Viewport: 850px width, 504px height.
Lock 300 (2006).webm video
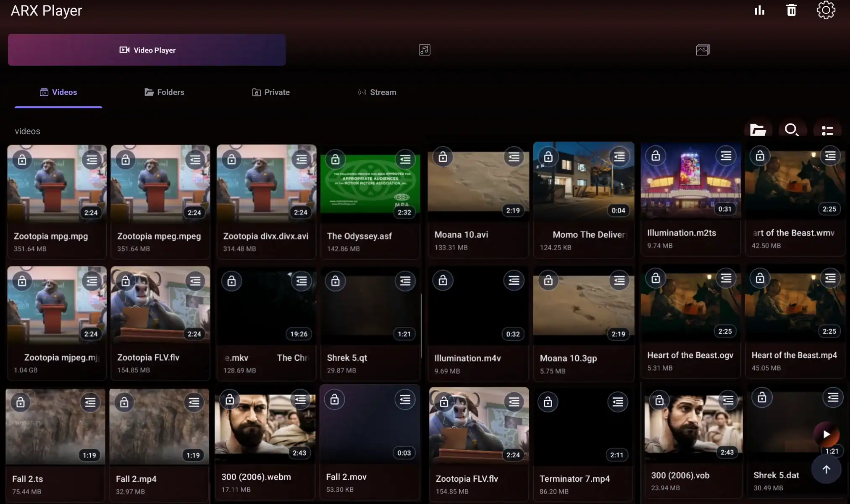[230, 399]
